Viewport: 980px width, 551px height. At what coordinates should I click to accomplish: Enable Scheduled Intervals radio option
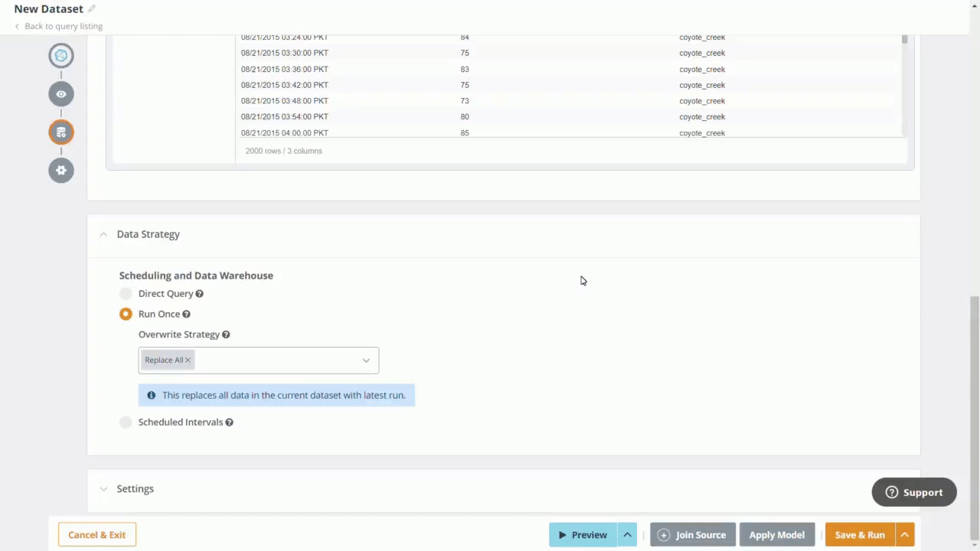pyautogui.click(x=126, y=422)
